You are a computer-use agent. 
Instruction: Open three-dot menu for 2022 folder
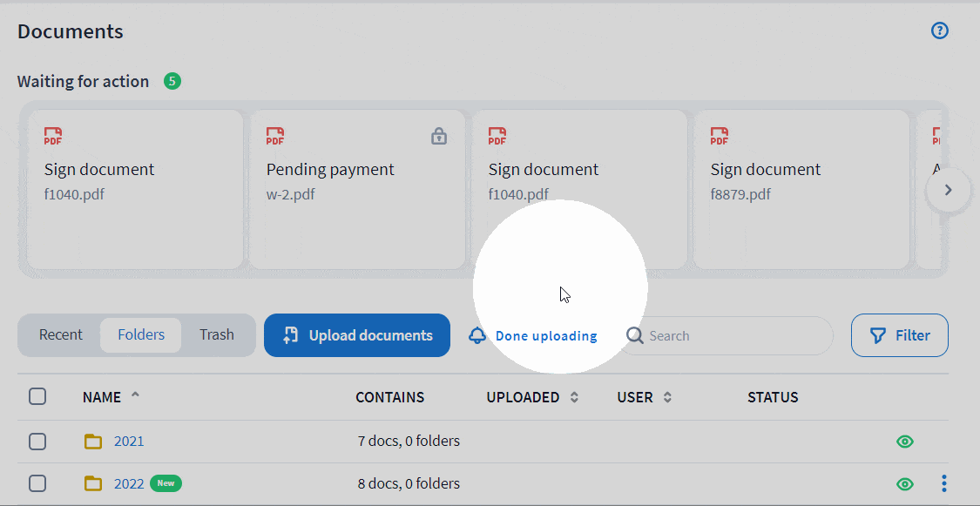(943, 483)
